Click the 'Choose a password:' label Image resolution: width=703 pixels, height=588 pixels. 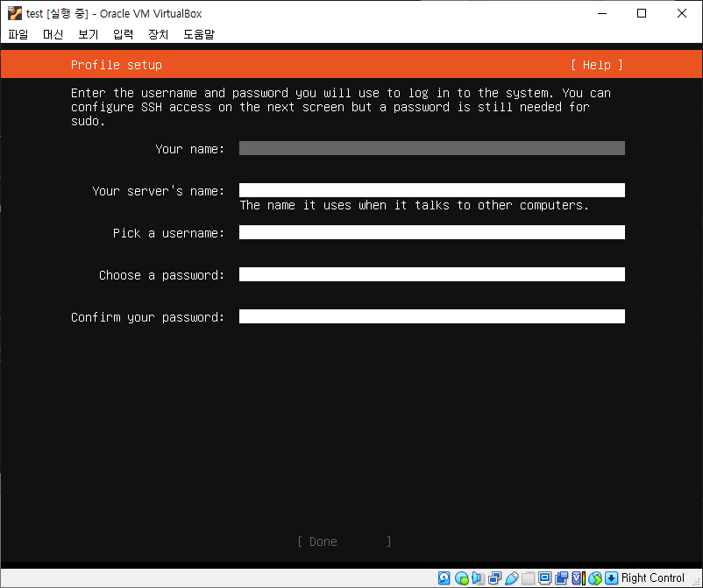pos(161,275)
